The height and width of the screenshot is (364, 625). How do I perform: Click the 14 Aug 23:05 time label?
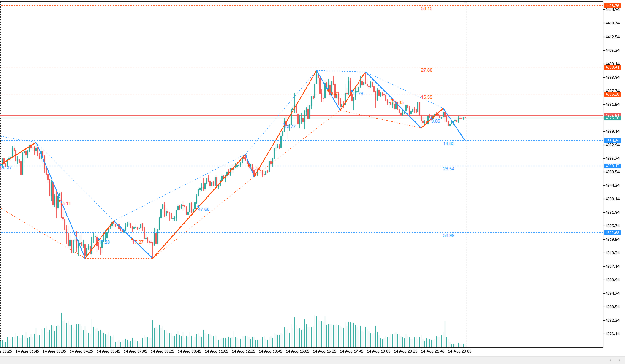[459, 351]
